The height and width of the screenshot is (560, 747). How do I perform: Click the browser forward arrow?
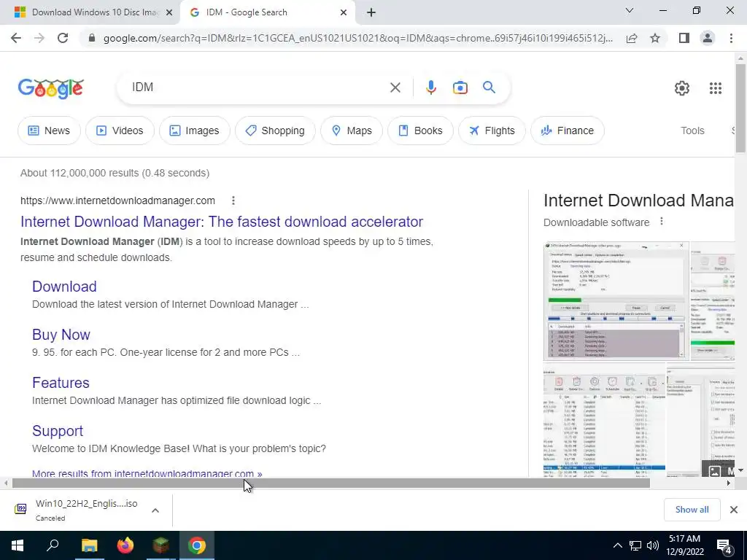pos(39,38)
